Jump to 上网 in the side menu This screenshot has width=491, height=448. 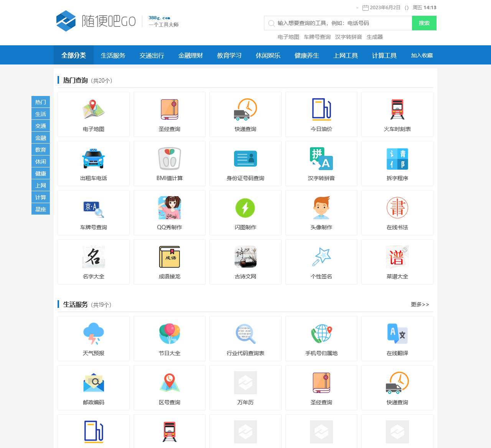point(41,185)
